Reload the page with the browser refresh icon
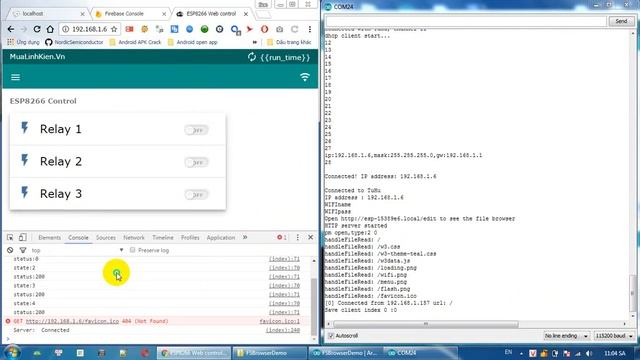 [x=37, y=29]
